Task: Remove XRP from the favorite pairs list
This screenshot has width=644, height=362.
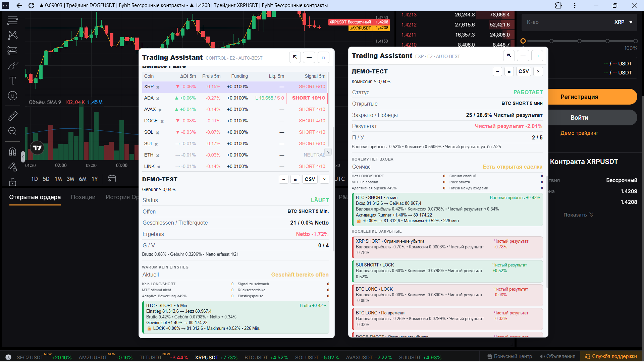Action: point(158,87)
